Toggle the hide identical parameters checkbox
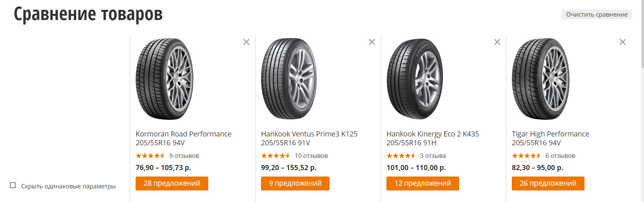 (13, 185)
